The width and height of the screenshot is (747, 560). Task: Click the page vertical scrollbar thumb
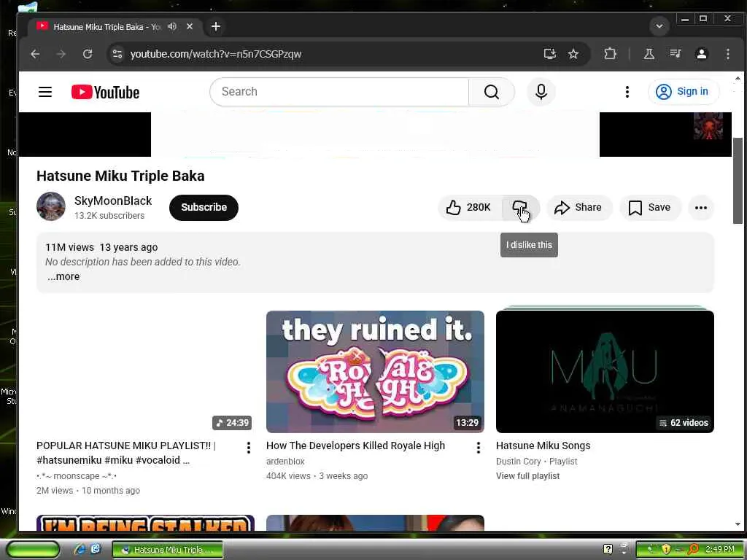click(x=738, y=181)
